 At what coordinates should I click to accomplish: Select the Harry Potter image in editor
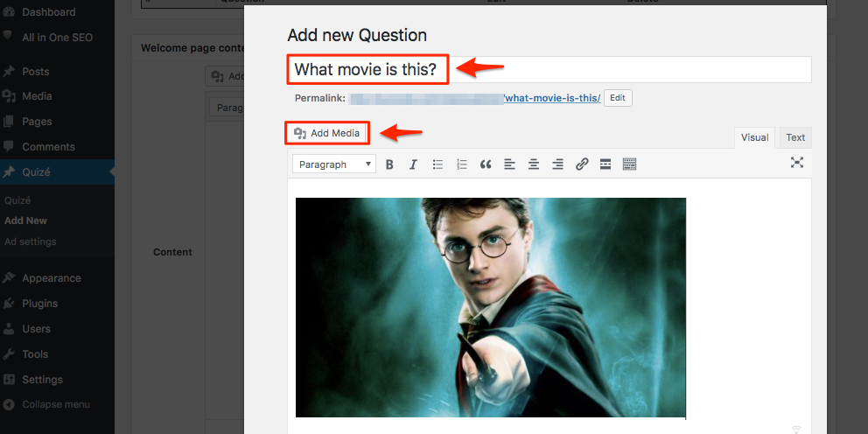pos(491,307)
